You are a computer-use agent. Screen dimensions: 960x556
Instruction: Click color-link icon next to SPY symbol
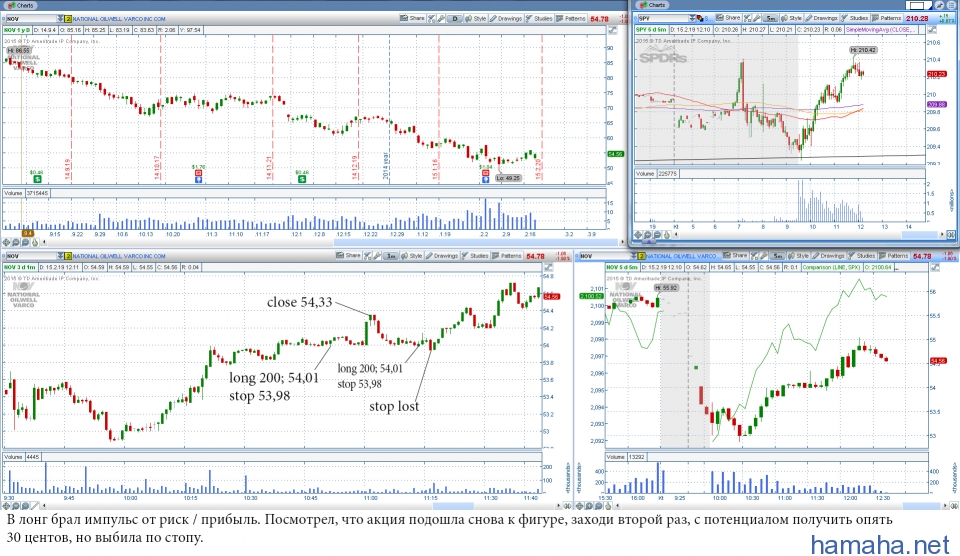tap(700, 18)
